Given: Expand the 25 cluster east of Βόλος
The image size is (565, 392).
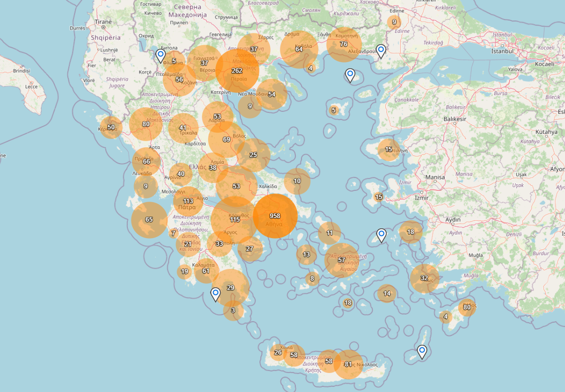Looking at the screenshot, I should [254, 155].
